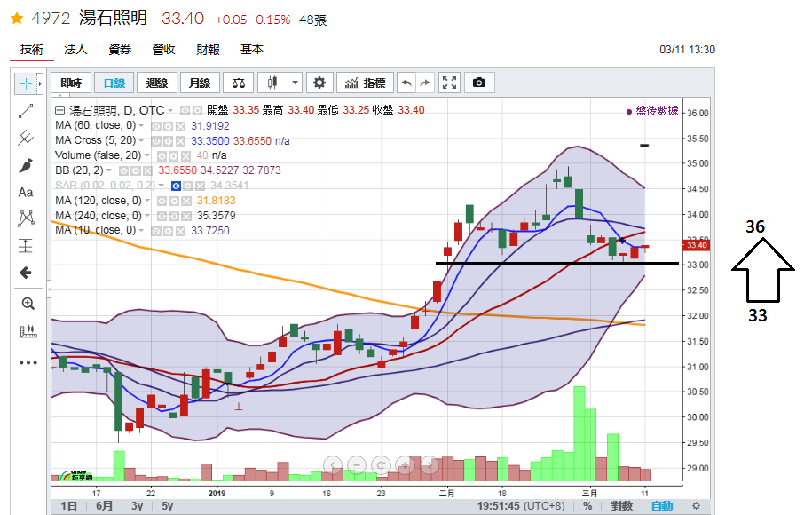This screenshot has width=812, height=515.
Task: Click the candlestick chart style icon
Action: pyautogui.click(x=272, y=83)
